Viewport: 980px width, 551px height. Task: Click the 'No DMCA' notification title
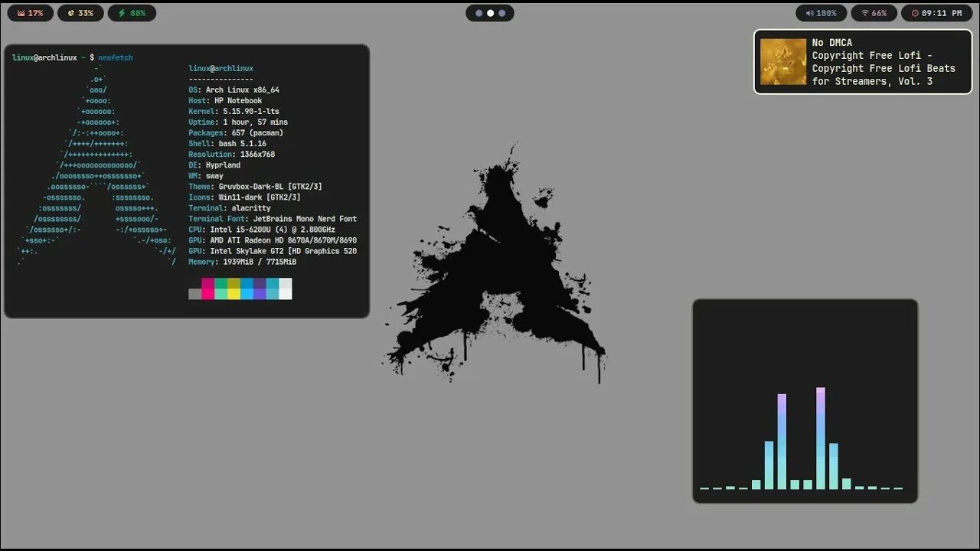[x=831, y=43]
